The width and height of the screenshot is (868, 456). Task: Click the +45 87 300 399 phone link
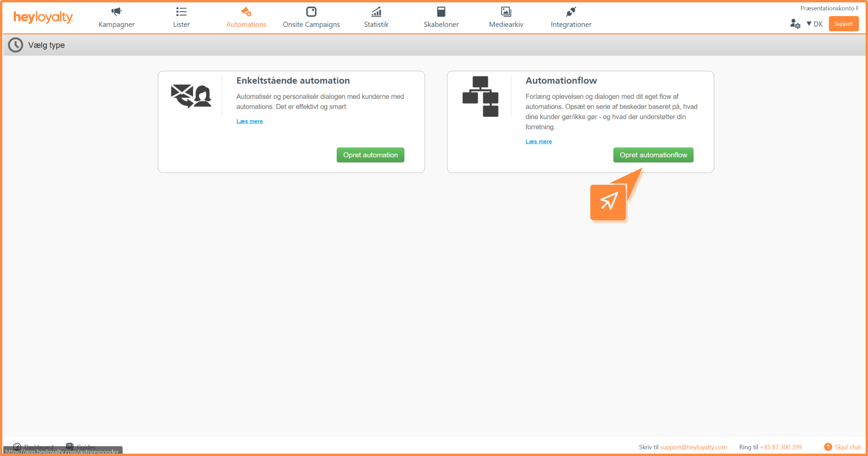(780, 447)
